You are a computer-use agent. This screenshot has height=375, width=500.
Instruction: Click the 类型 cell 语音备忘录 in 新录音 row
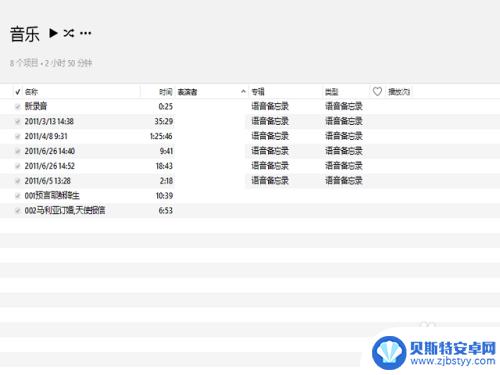(x=344, y=106)
